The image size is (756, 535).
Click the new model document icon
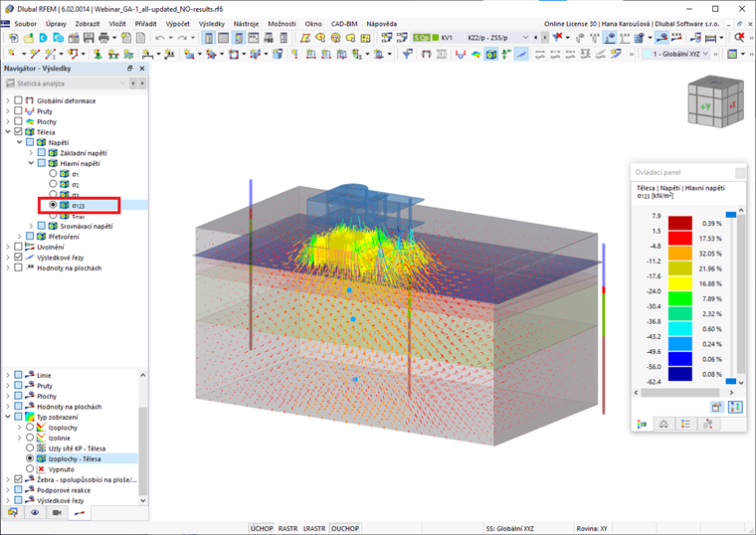[14, 38]
